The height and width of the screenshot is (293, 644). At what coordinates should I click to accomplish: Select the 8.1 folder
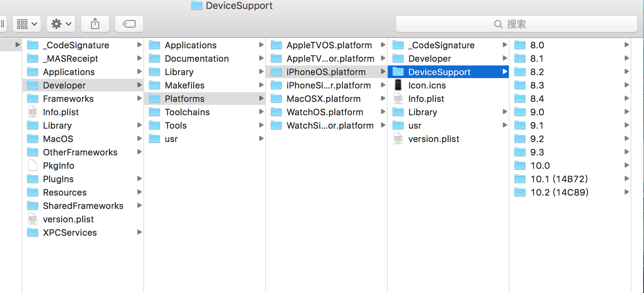(570, 58)
